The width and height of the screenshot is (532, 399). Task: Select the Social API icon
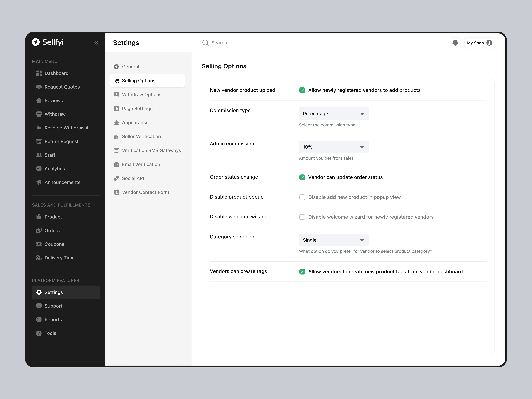(x=116, y=178)
